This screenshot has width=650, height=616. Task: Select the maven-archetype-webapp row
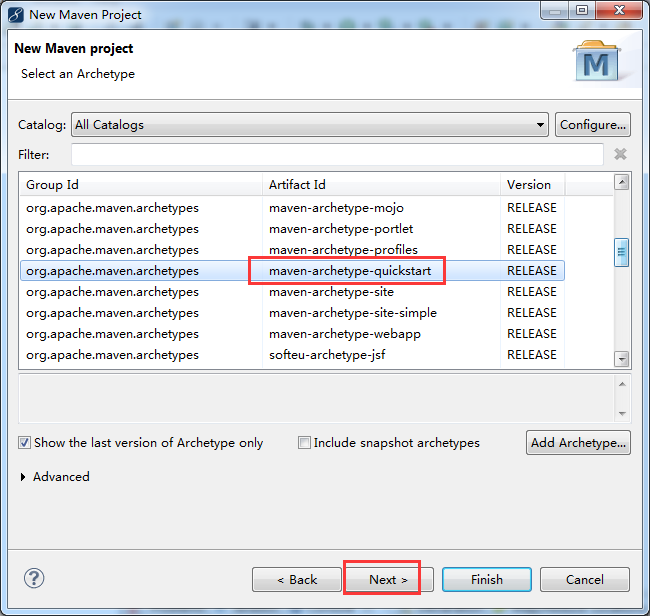tap(292, 334)
